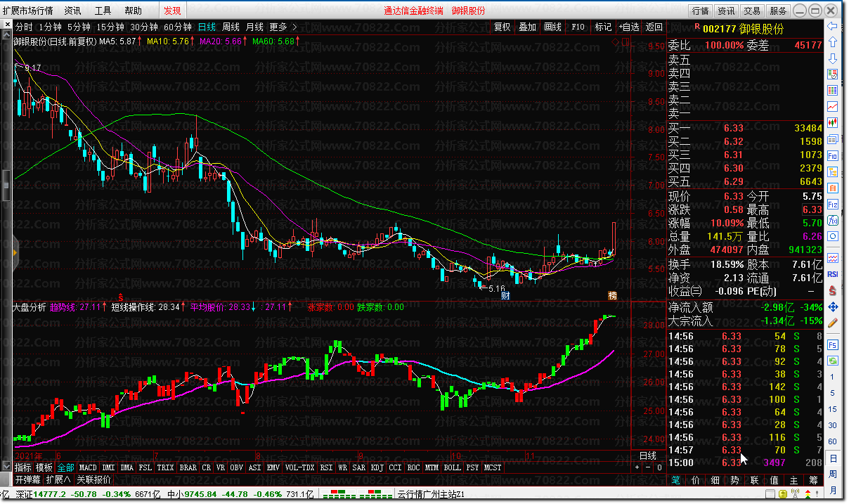This screenshot has height=504, width=849.
Task: Click the wave trend chart icon in sidebar
Action: (833, 258)
